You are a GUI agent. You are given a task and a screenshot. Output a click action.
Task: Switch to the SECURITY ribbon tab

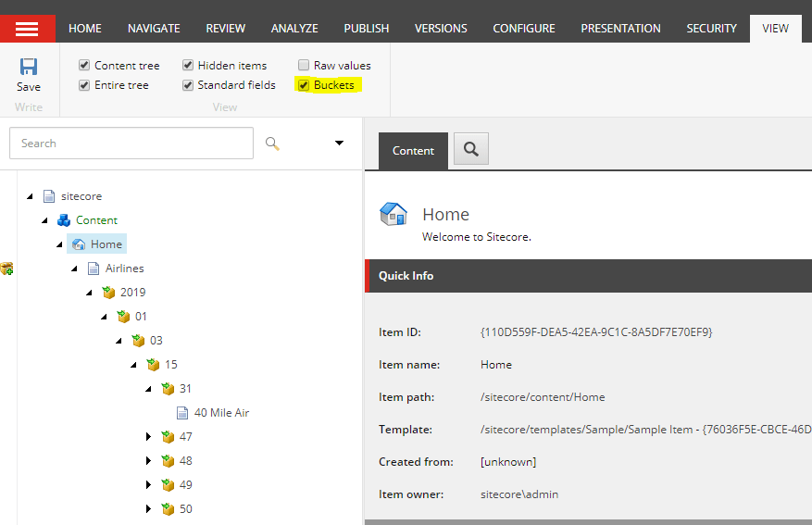coord(711,29)
